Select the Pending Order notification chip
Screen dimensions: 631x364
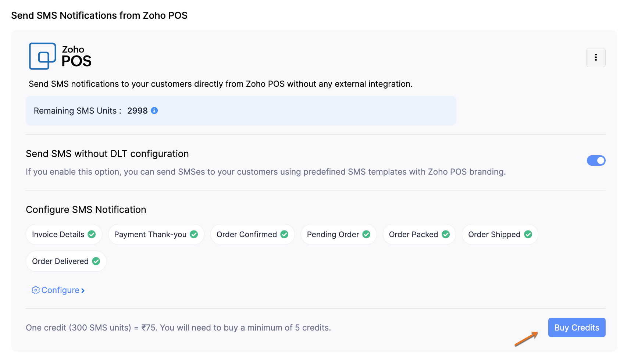point(333,235)
